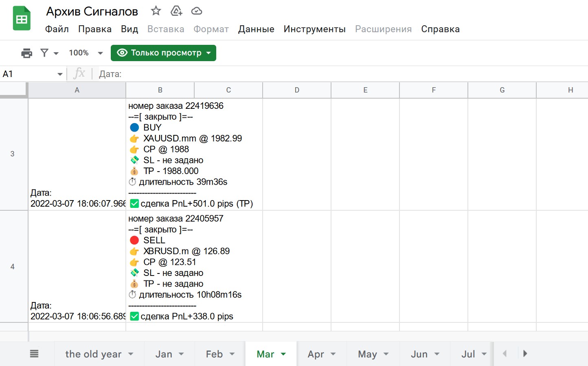Image resolution: width=588 pixels, height=366 pixels.
Task: Open the Данные menu
Action: (256, 29)
